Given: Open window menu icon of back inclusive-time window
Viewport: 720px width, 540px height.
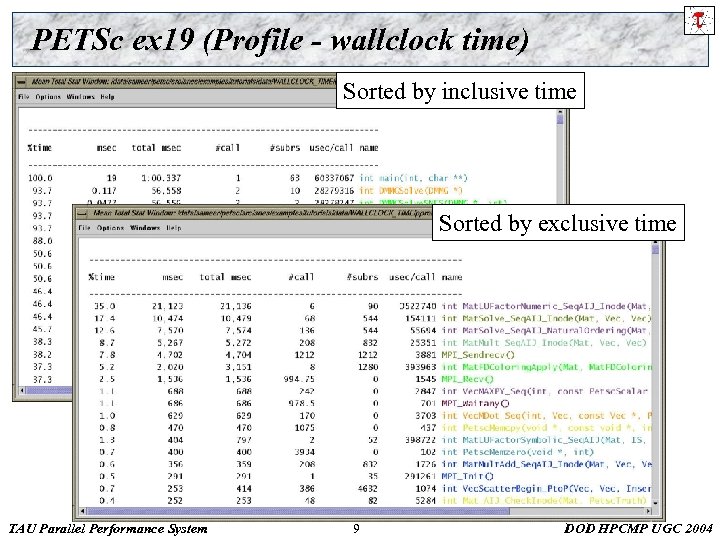Looking at the screenshot, I should pos(22,82).
